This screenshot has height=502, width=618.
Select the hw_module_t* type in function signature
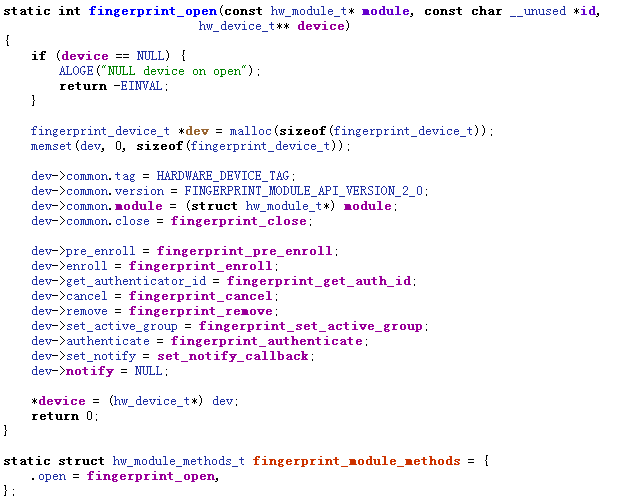pos(313,11)
